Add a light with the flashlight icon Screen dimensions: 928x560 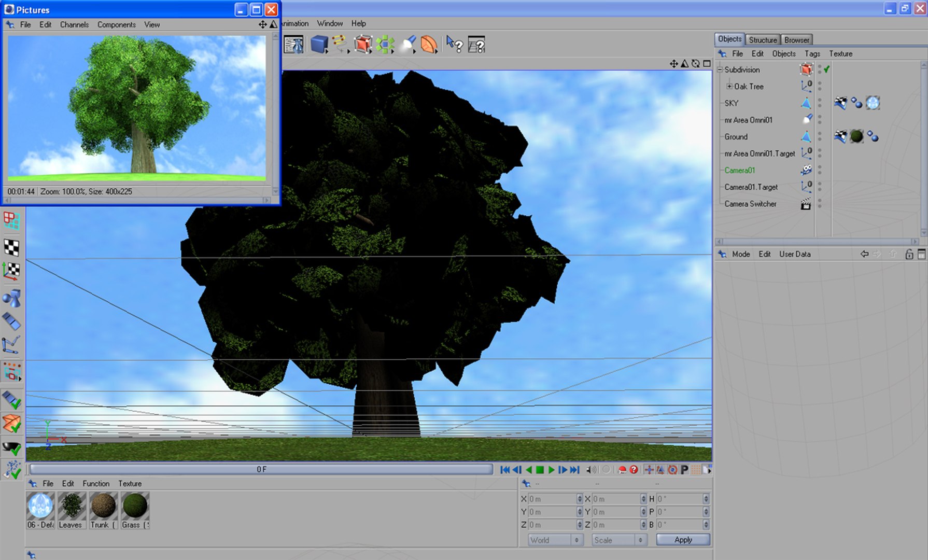[x=408, y=45]
